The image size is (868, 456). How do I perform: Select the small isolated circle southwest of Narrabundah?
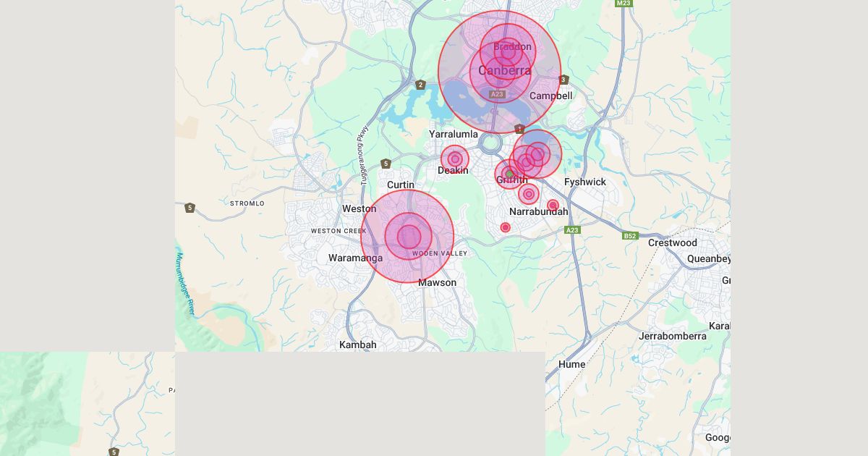pyautogui.click(x=506, y=227)
